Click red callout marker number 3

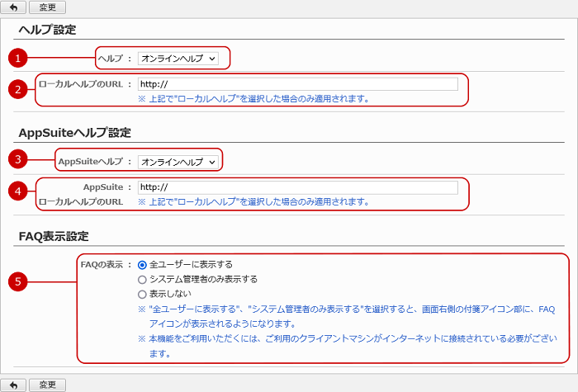point(19,159)
